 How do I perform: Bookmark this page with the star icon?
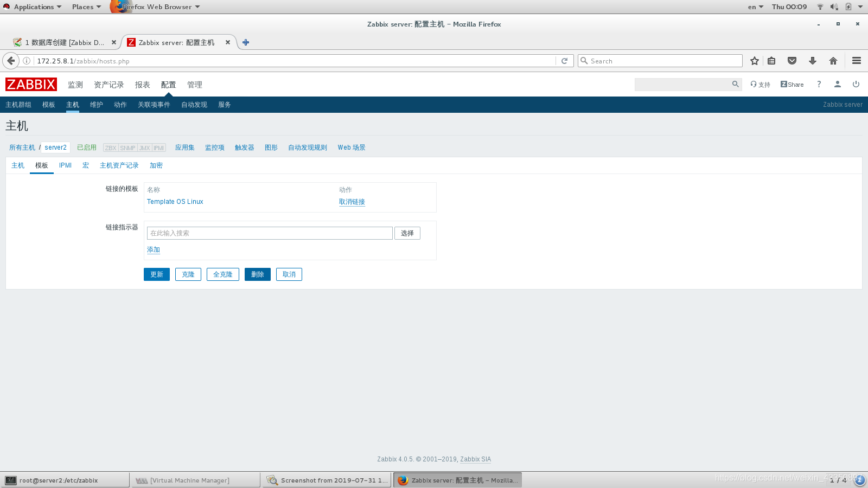click(x=754, y=61)
